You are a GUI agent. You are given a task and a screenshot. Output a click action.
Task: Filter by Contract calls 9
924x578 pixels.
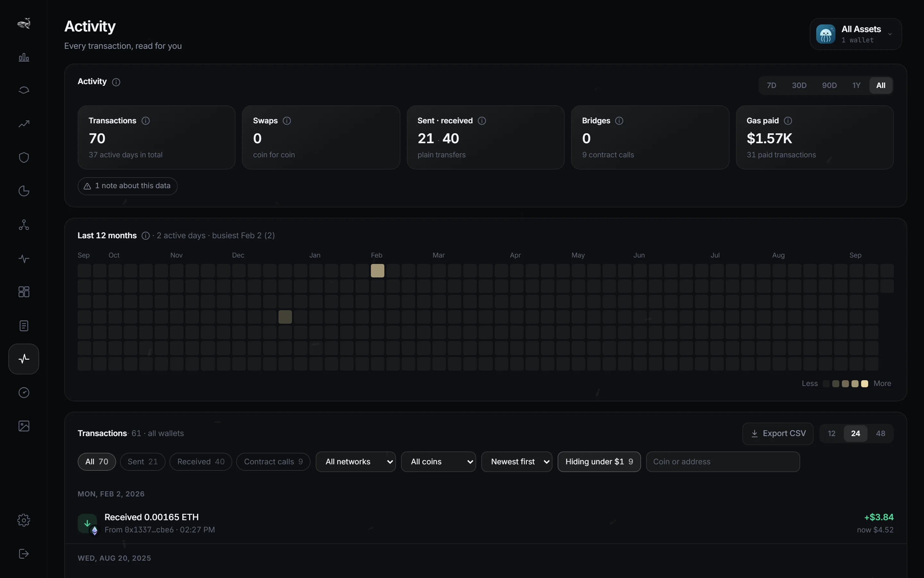[x=273, y=462]
